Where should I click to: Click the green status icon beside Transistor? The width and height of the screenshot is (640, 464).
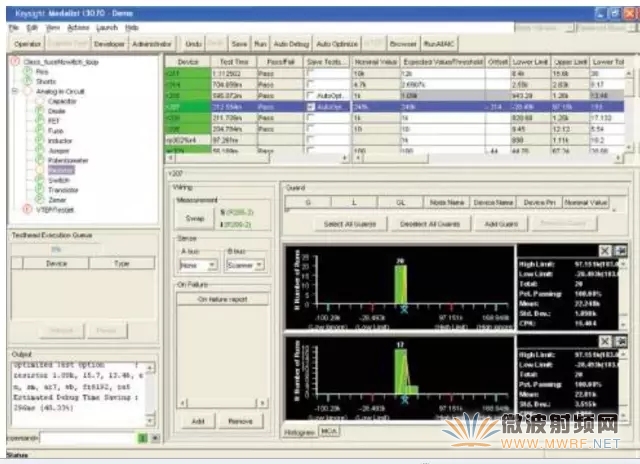pyautogui.click(x=40, y=189)
